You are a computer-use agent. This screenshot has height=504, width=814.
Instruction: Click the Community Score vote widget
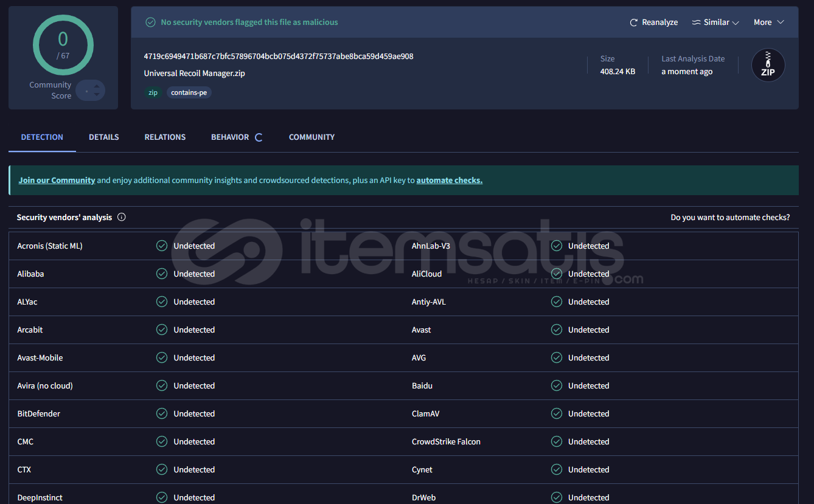[91, 91]
